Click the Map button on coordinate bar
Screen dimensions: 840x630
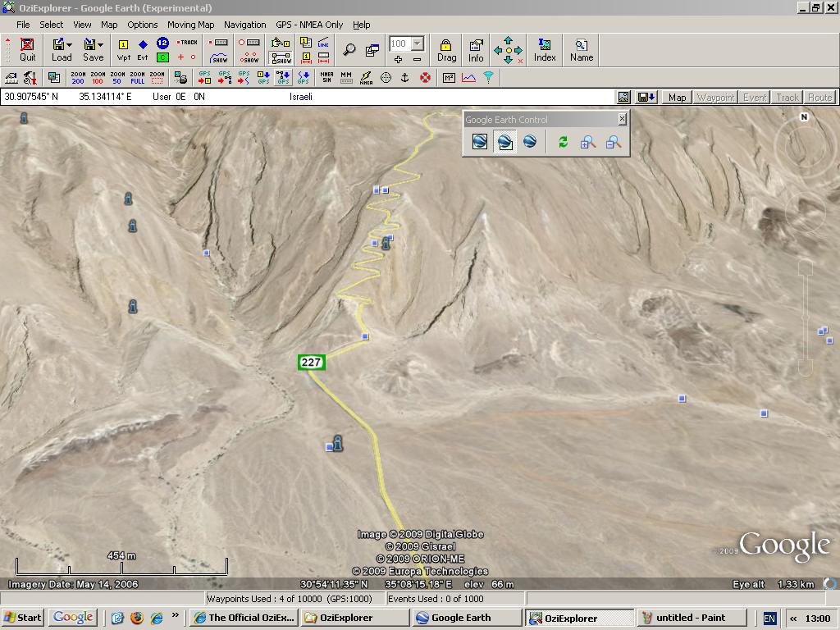tap(677, 98)
